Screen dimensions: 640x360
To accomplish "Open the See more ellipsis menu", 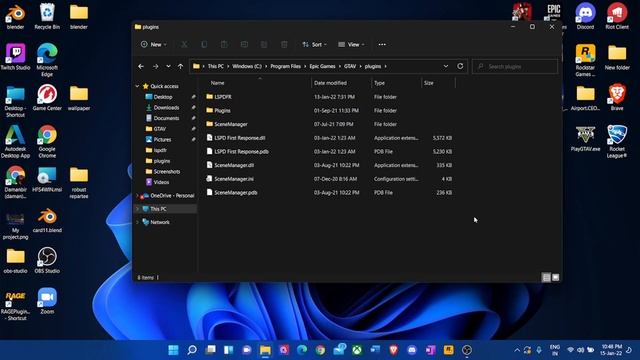I will [x=382, y=44].
